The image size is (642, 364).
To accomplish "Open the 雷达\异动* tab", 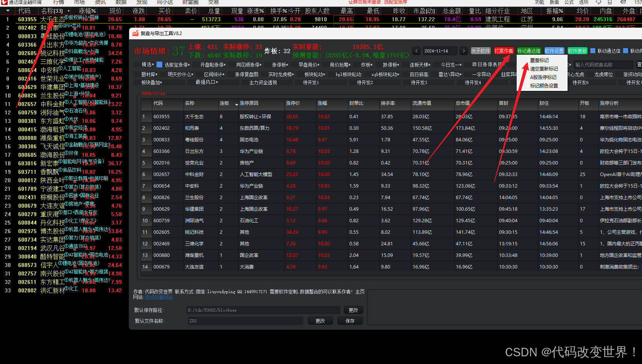I will pos(450,74).
